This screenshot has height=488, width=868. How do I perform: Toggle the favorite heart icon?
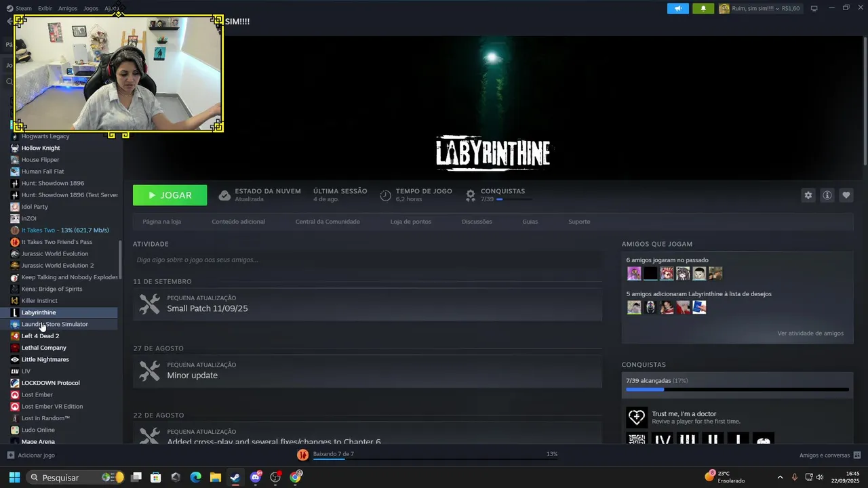[846, 195]
